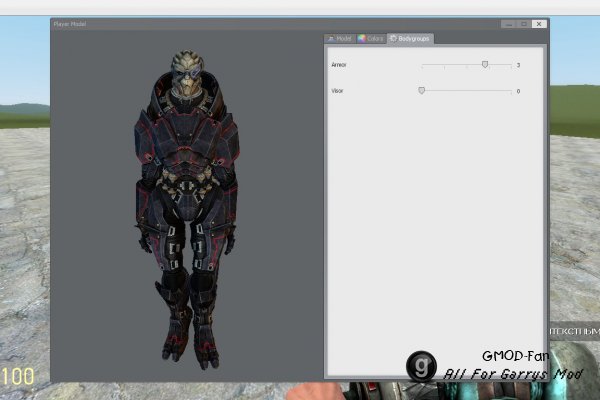Adjust the Armor slider handle
The image size is (600, 400).
click(485, 64)
